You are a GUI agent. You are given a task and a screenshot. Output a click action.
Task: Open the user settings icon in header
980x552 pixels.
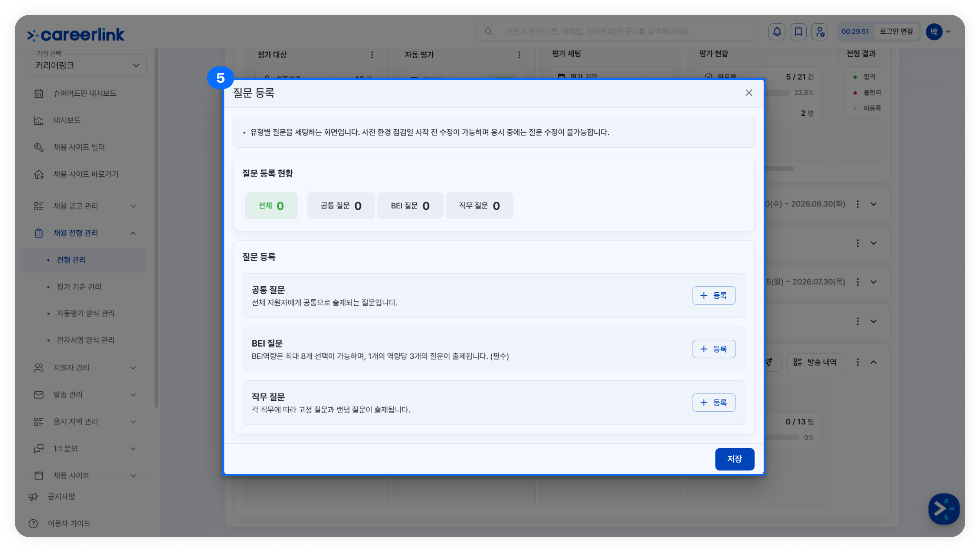point(820,32)
